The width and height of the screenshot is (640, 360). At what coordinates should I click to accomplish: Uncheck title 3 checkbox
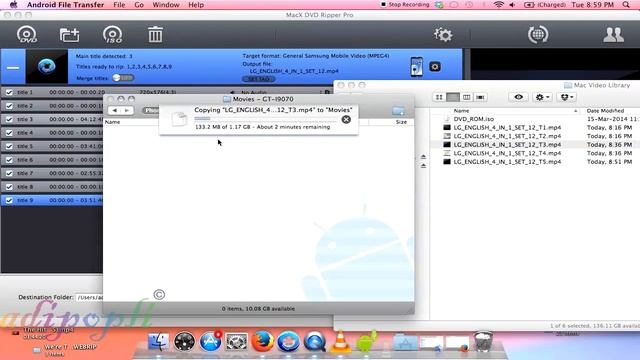click(x=9, y=119)
